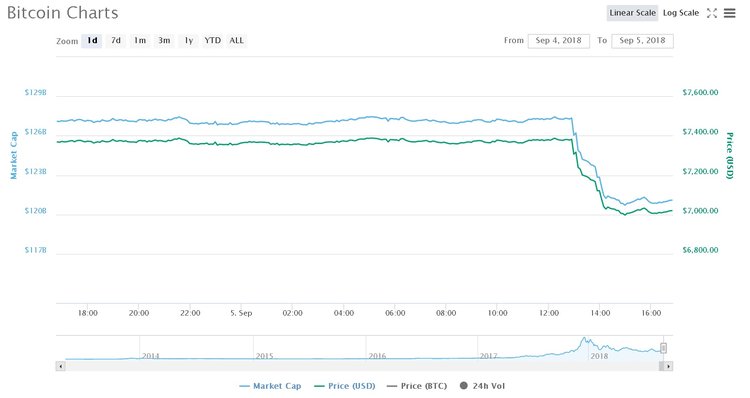Click the 2014 marker in navigator timeline
This screenshot has height=398, width=750.
pos(151,356)
